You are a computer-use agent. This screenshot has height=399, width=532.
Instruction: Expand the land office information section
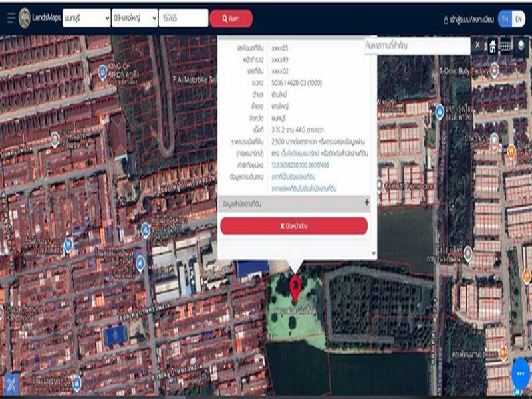pyautogui.click(x=294, y=203)
